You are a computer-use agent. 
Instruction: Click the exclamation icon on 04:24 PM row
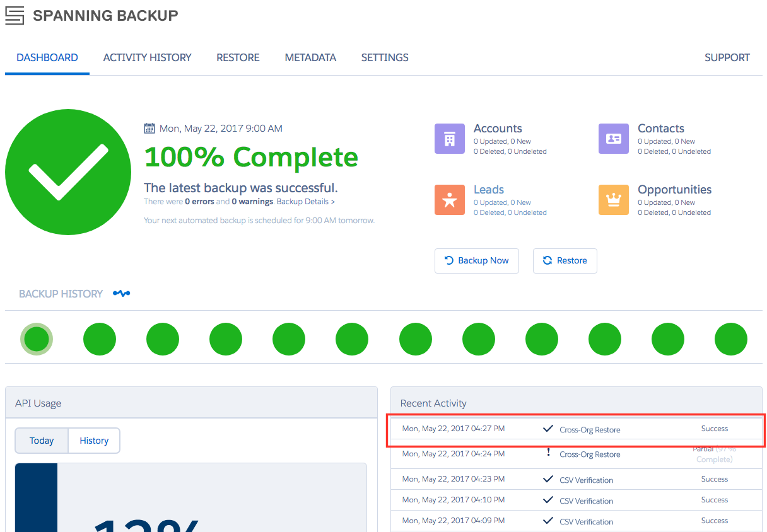pos(548,453)
